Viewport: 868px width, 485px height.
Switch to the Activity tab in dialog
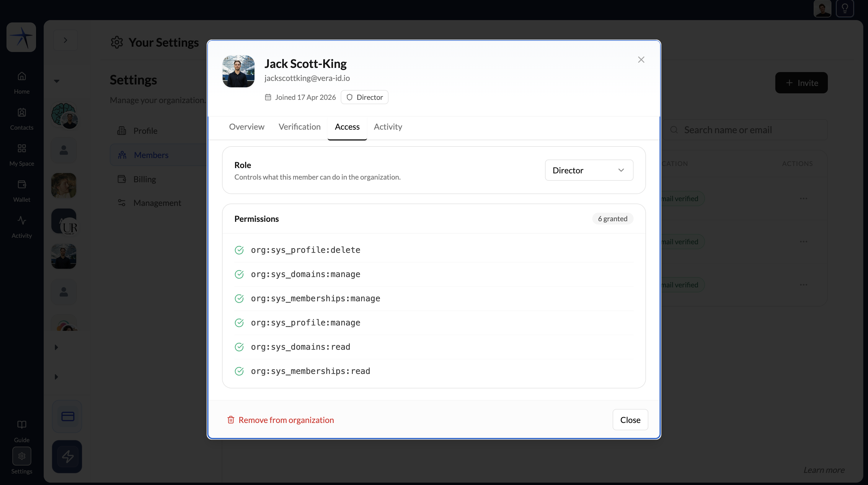coord(388,127)
